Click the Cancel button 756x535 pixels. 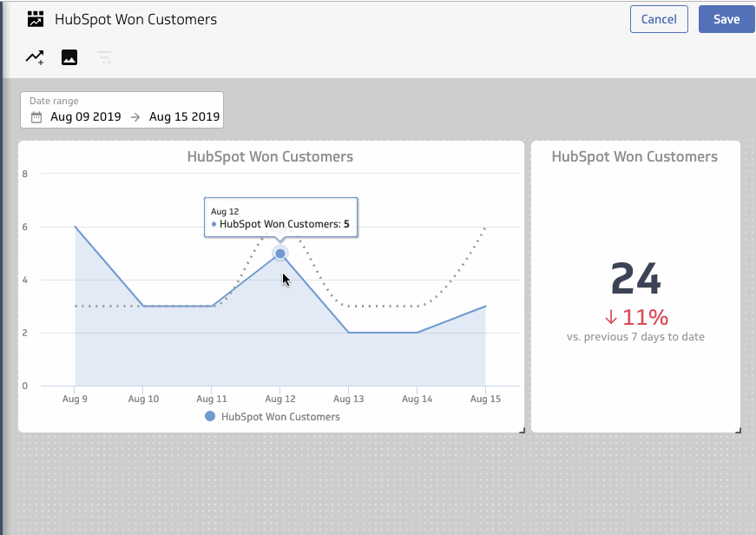point(658,18)
